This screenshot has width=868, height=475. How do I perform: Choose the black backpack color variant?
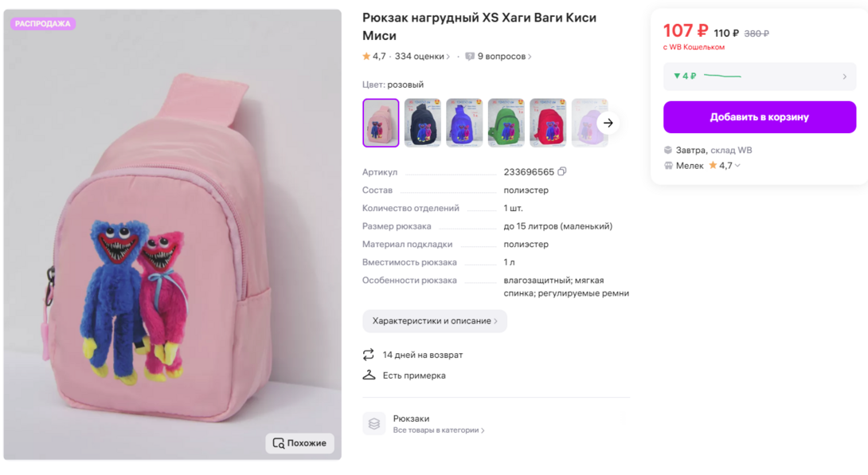422,123
